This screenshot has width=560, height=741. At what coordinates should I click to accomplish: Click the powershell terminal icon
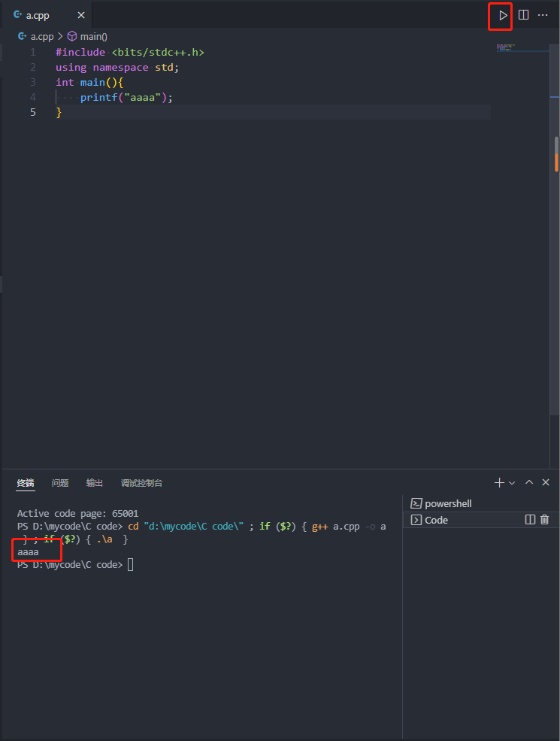pos(416,504)
